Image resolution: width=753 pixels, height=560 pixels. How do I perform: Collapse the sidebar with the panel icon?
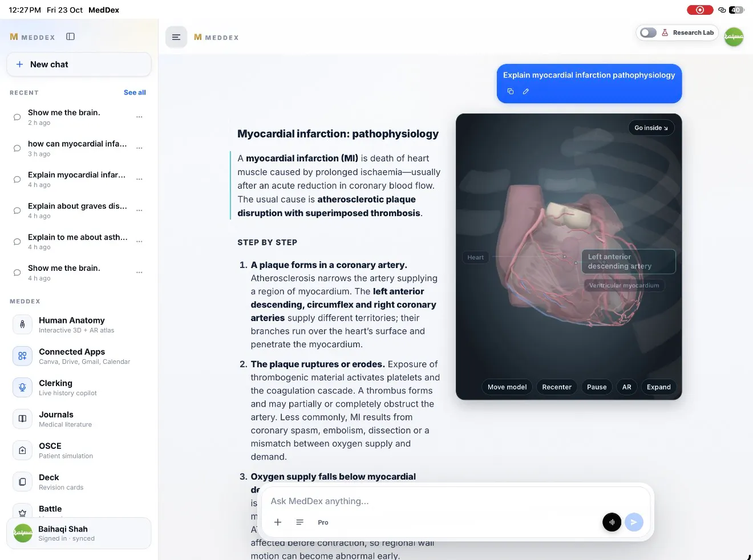(71, 36)
